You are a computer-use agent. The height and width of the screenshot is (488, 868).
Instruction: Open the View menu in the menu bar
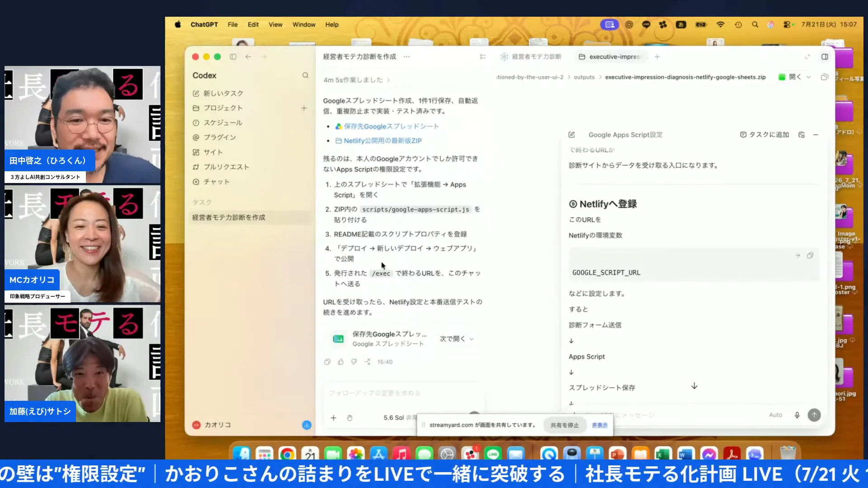[275, 24]
